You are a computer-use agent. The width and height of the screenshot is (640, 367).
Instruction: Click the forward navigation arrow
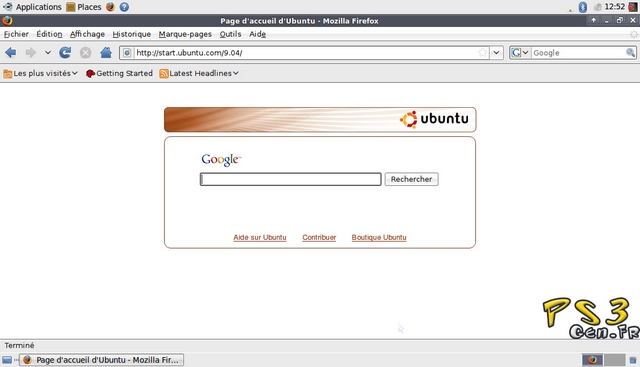point(31,53)
